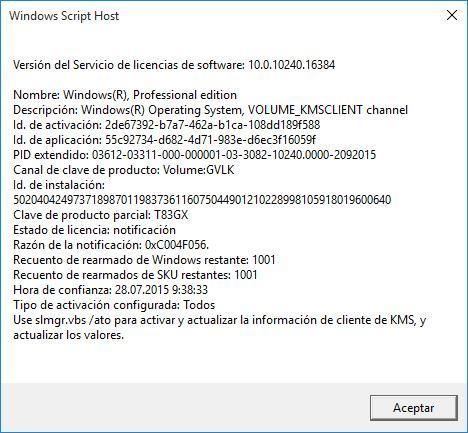Click the PID extendido line
The image size is (468, 433).
[x=195, y=155]
